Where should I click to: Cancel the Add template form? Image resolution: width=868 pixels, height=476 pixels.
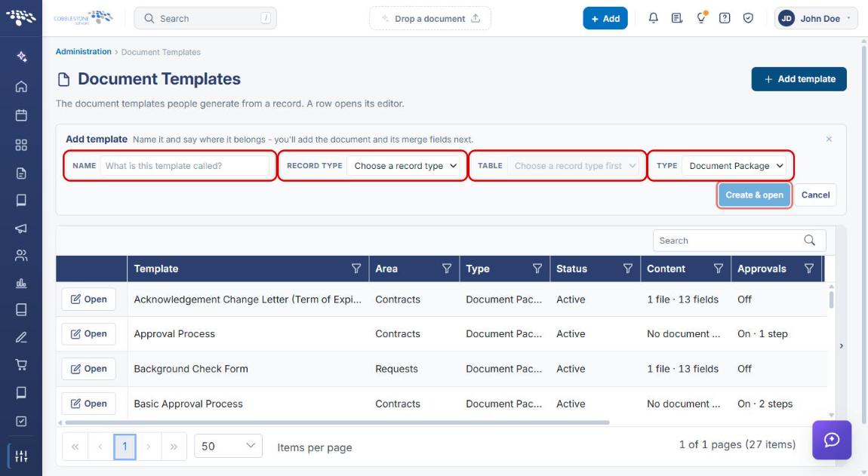point(815,195)
